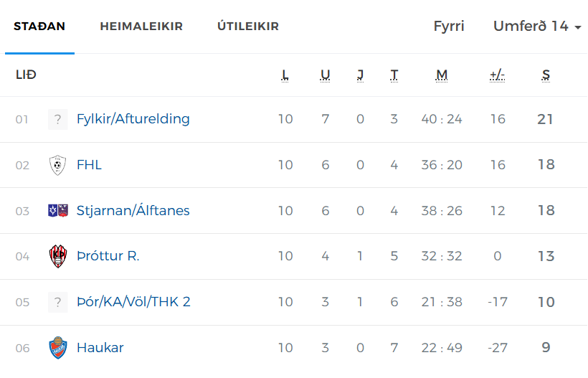Click the Stjarnan/Álftanes double crest icon

(x=58, y=211)
